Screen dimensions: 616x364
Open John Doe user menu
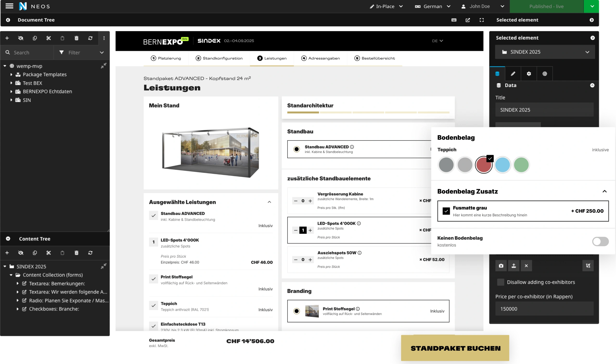click(x=482, y=6)
